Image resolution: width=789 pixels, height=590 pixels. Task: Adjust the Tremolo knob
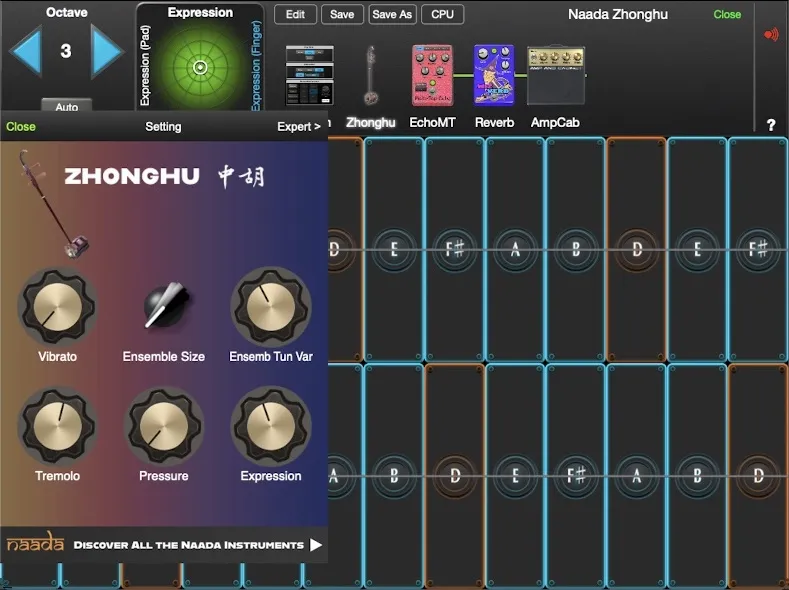click(57, 426)
